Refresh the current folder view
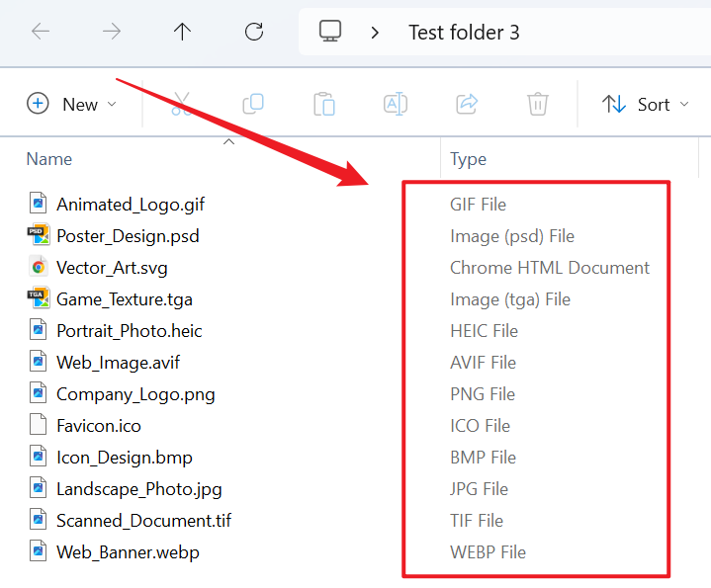Screen dimensions: 711x588 [x=254, y=32]
